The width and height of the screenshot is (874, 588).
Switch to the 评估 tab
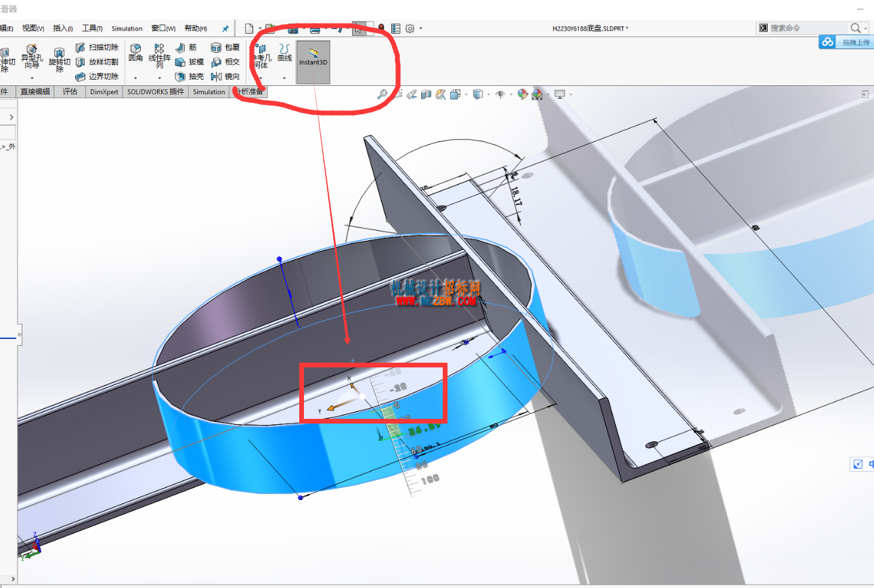(70, 91)
